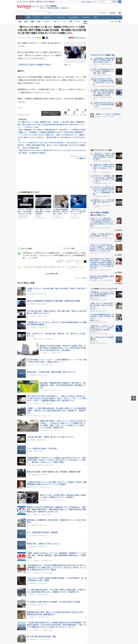
Task: Click the blue web search button
Action: pyautogui.click(x=120, y=2)
